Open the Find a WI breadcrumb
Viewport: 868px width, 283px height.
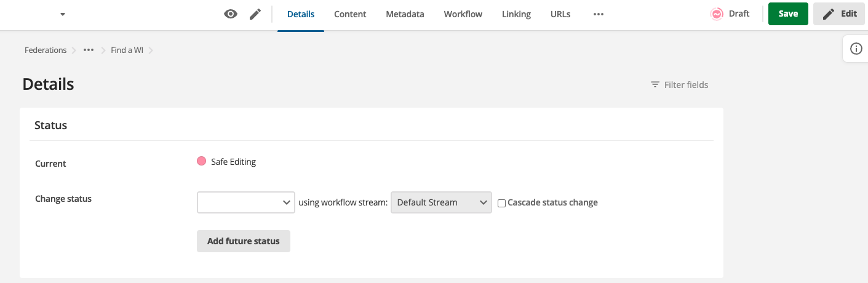click(127, 50)
